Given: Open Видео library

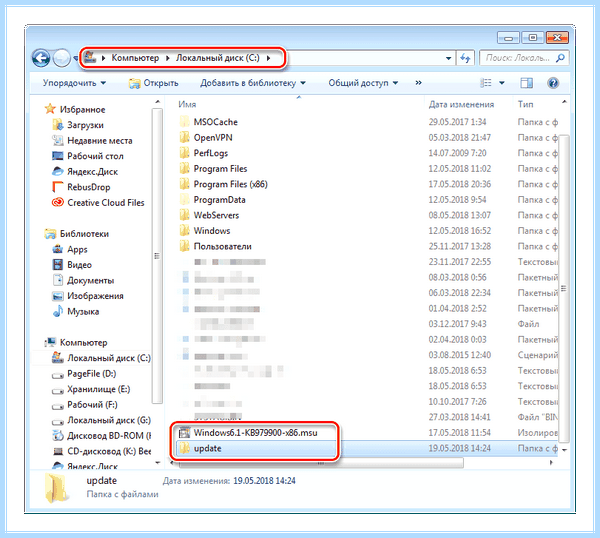Looking at the screenshot, I should pyautogui.click(x=79, y=265).
